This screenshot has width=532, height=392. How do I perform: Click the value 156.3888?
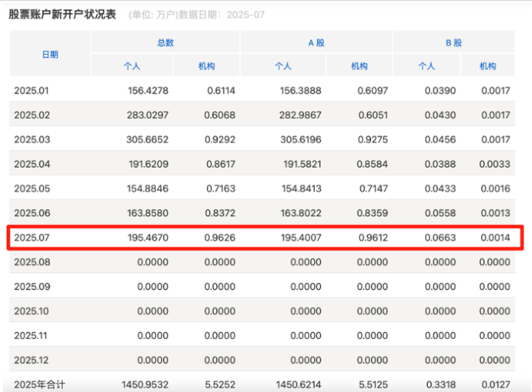300,91
